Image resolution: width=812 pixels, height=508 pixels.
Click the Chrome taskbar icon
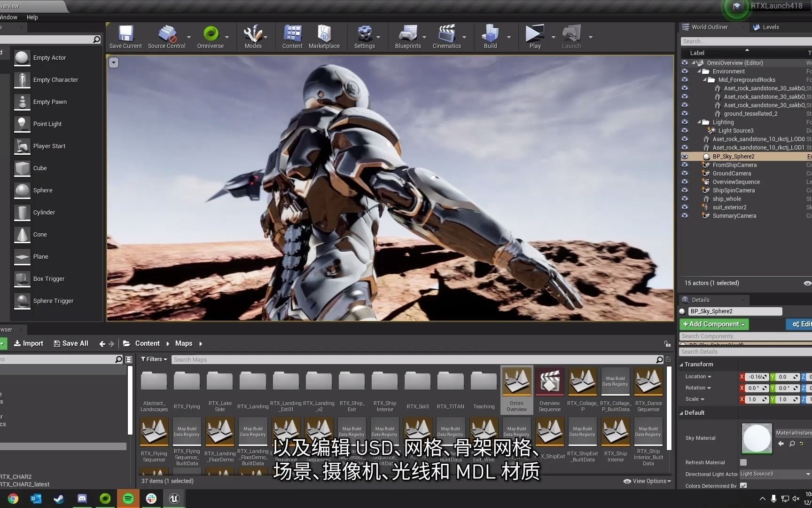[13, 499]
